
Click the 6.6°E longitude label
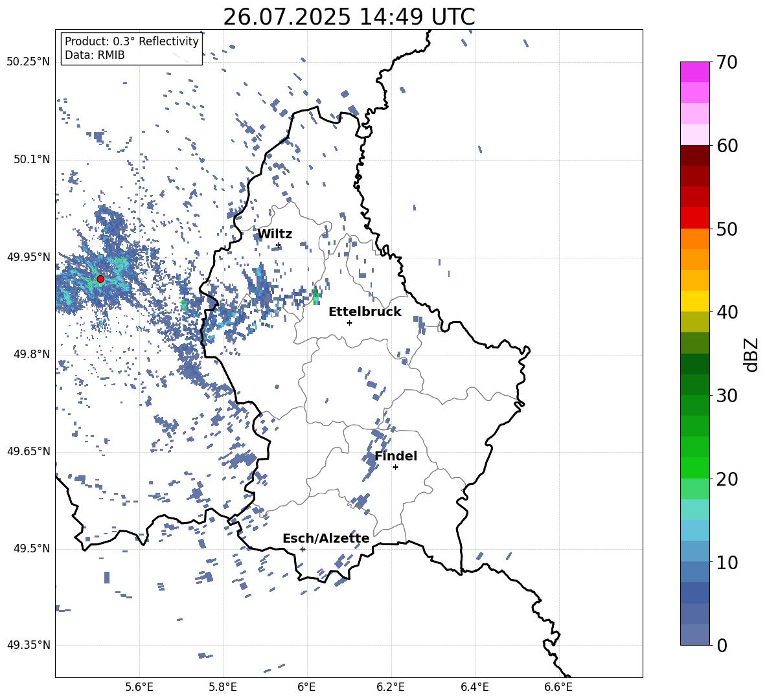click(558, 688)
